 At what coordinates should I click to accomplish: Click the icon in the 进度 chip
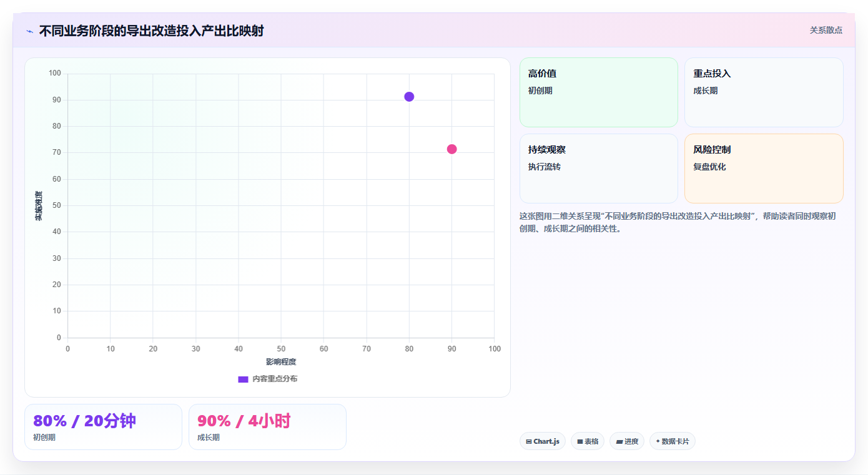pos(619,441)
